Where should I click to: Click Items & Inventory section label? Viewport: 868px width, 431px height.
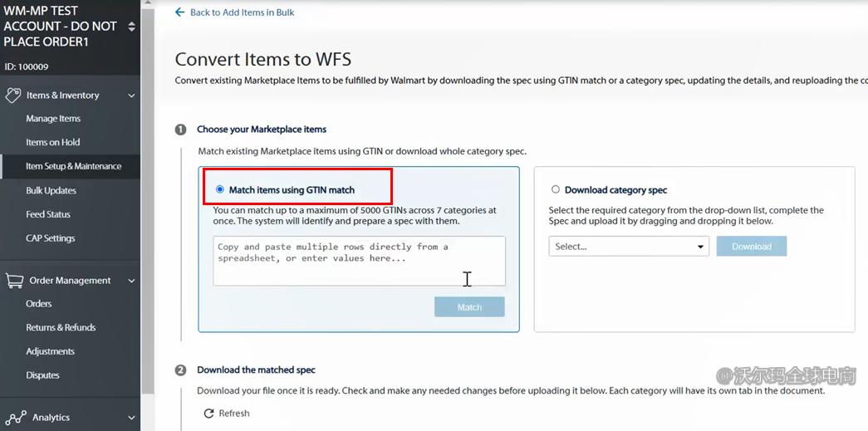click(x=63, y=96)
